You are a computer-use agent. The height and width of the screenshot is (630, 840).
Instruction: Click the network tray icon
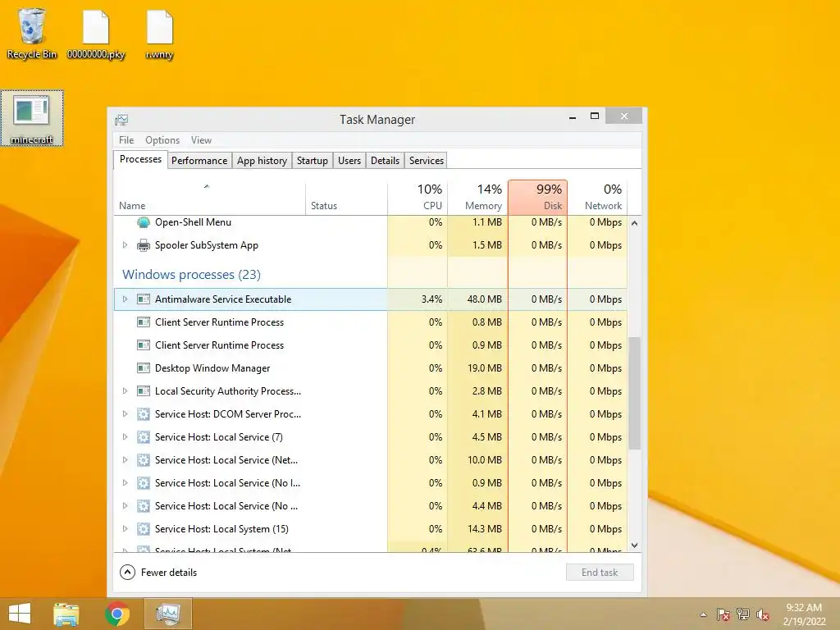tap(743, 614)
